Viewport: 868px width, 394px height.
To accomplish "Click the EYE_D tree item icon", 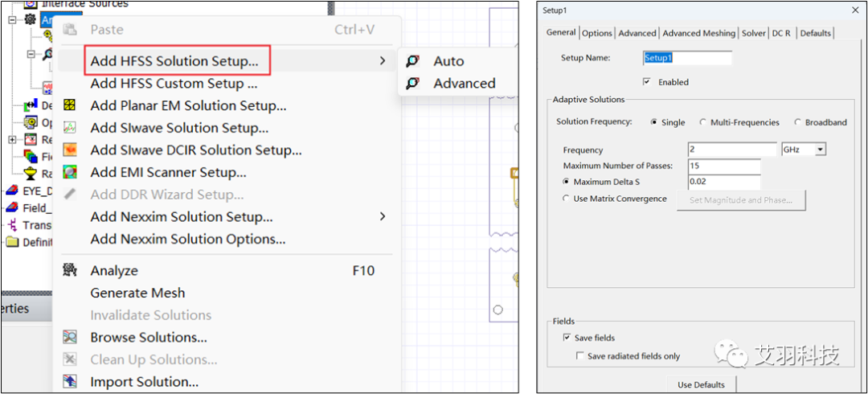I will click(x=11, y=191).
